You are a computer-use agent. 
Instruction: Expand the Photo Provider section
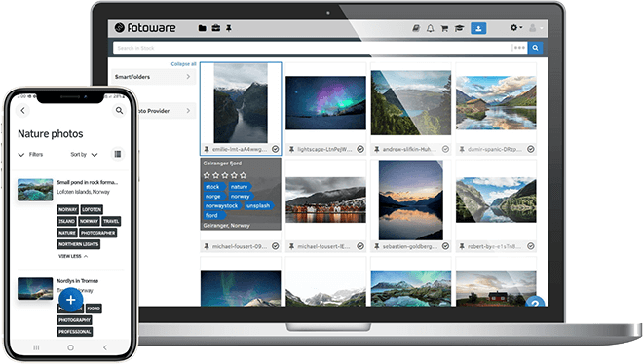pyautogui.click(x=166, y=111)
